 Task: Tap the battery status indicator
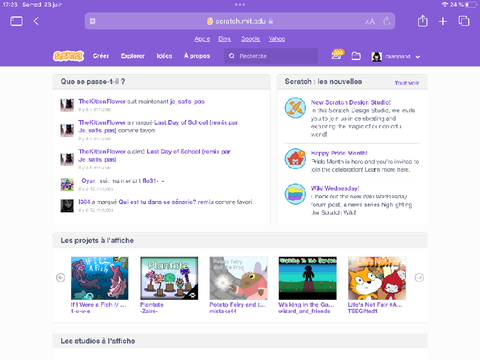click(472, 5)
